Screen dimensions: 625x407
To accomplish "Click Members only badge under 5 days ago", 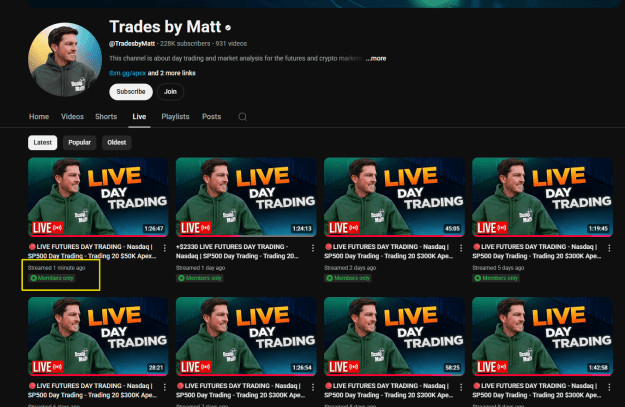I will tap(496, 278).
